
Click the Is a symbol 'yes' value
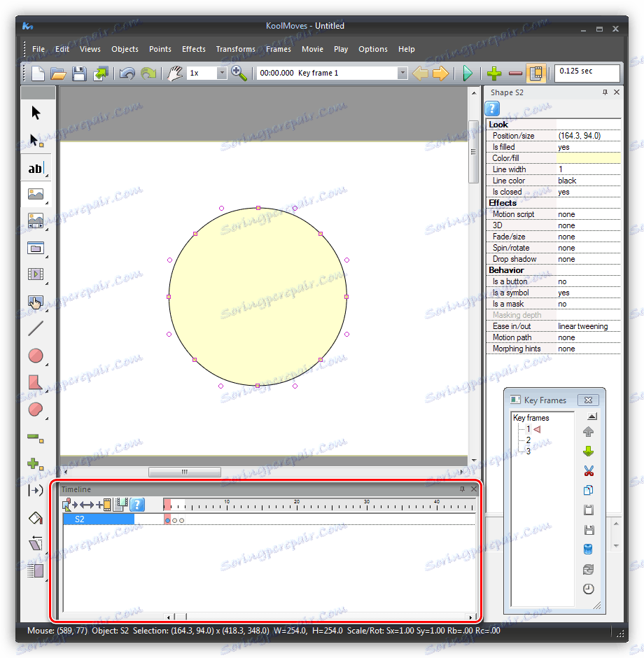[563, 293]
